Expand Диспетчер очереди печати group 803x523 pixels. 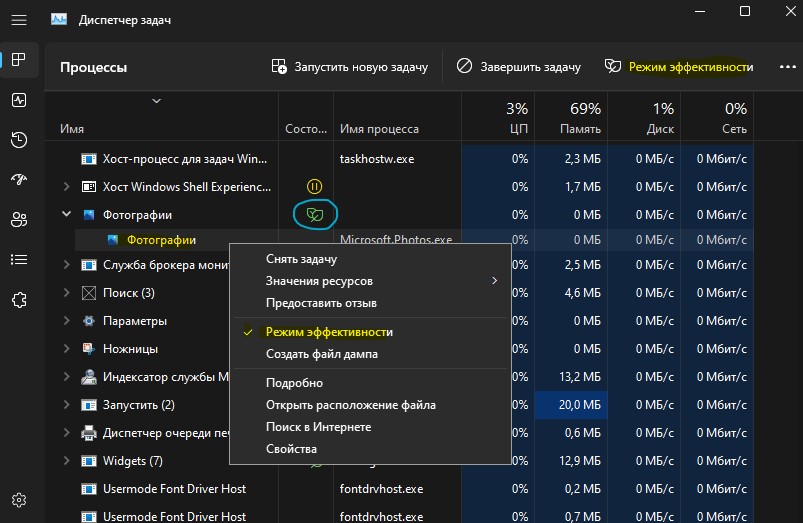67,433
